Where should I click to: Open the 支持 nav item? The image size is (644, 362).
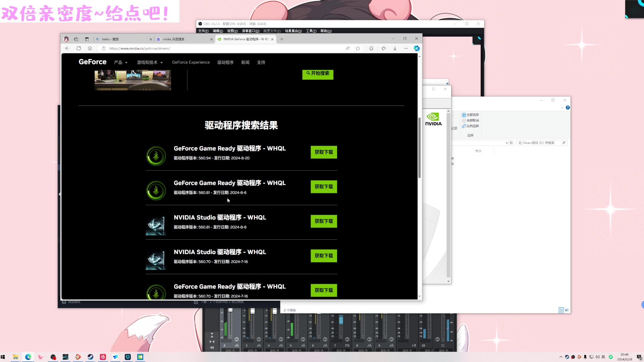[261, 62]
